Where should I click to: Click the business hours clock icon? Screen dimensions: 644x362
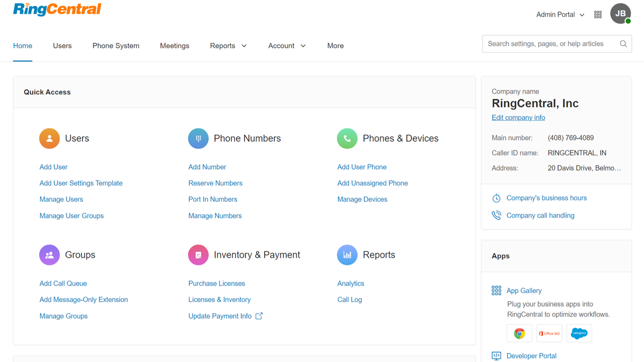coord(496,198)
